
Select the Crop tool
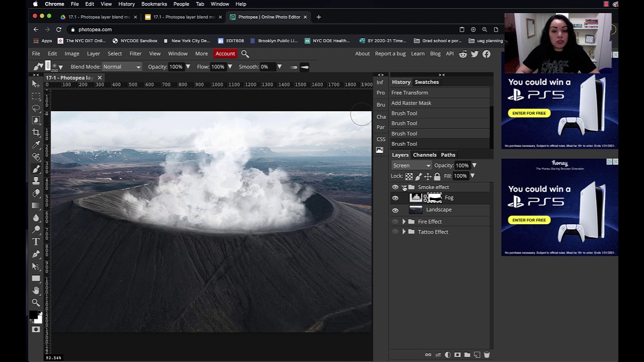[36, 132]
